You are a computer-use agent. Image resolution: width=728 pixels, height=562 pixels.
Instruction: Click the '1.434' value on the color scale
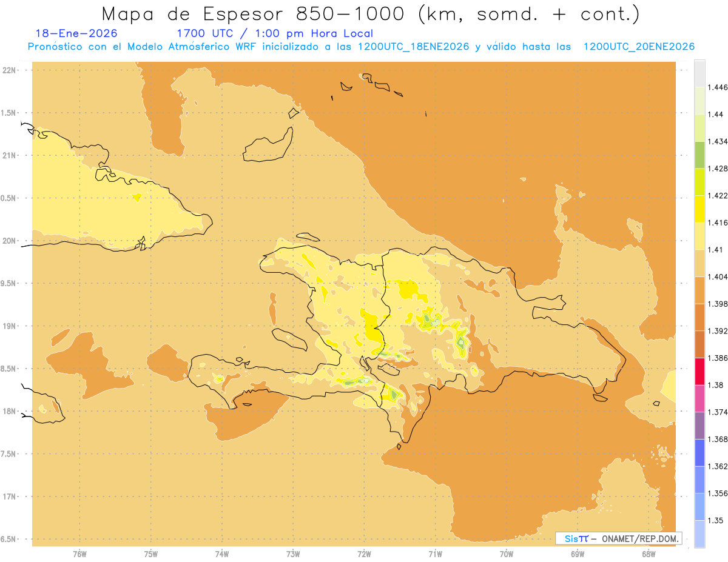tap(717, 141)
